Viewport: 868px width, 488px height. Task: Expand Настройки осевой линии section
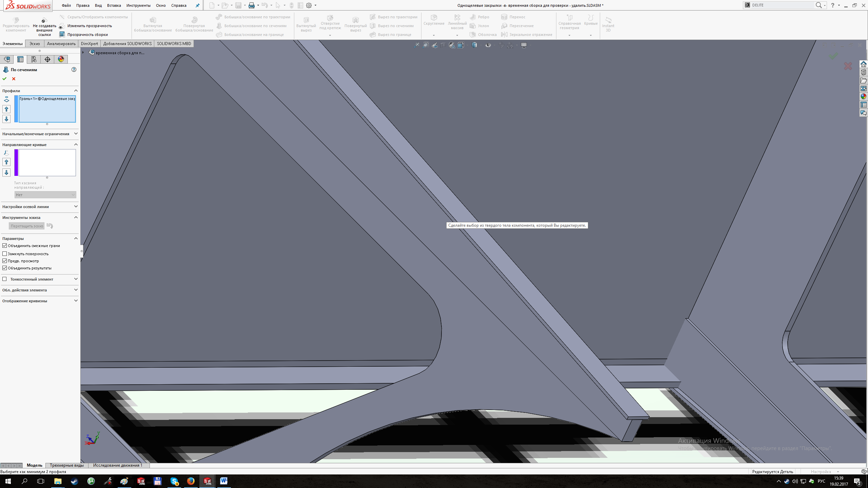(76, 206)
